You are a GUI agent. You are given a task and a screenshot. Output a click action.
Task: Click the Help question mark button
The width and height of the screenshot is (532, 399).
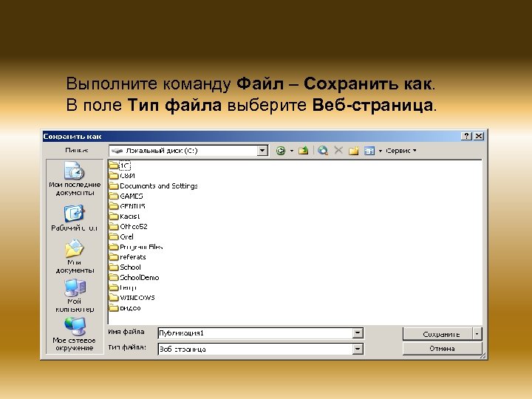[466, 136]
